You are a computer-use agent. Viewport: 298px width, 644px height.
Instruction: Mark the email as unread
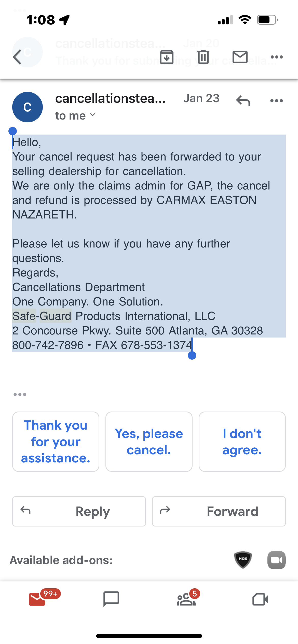[x=239, y=56]
